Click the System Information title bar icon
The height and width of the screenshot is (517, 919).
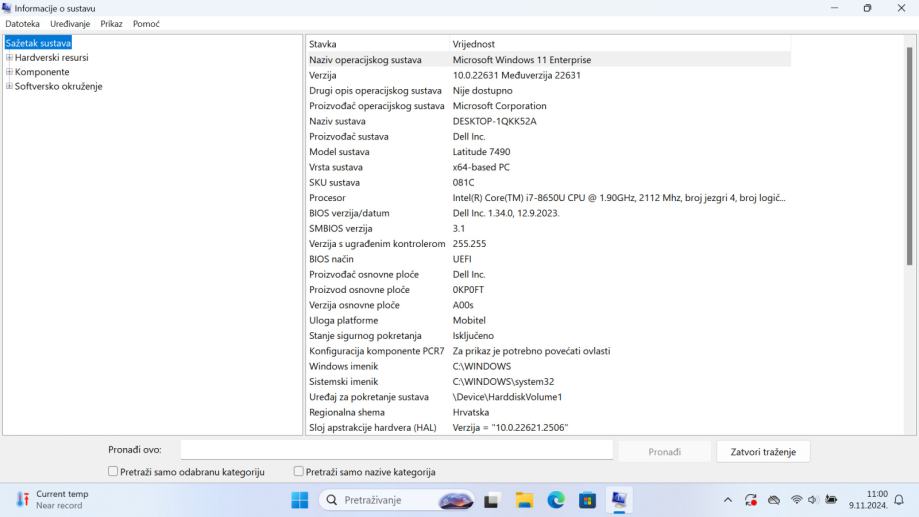click(7, 8)
